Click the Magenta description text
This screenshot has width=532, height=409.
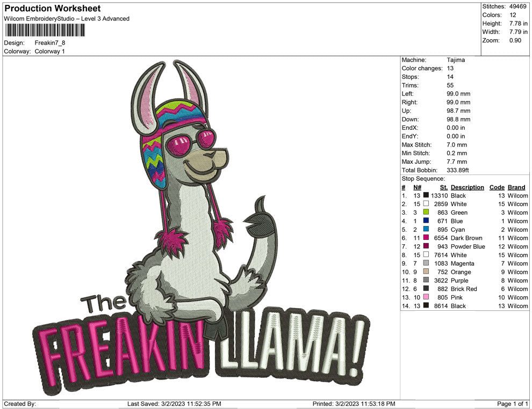tap(463, 264)
